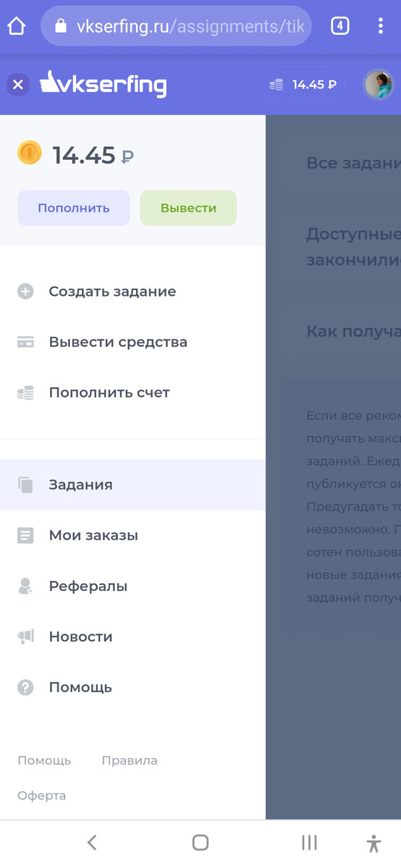401x868 pixels.
Task: Tap the browser home icon
Action: click(x=16, y=26)
